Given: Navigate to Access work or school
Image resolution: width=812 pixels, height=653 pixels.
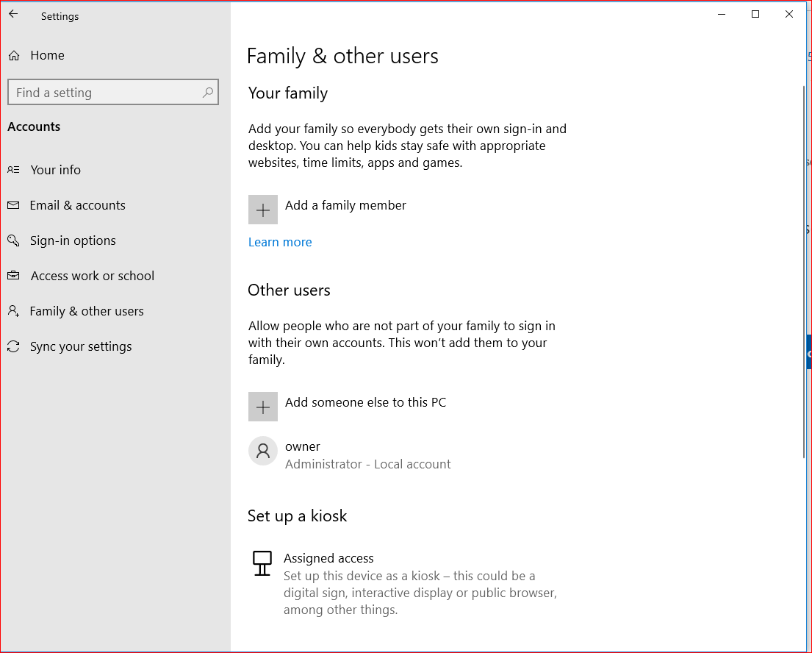Looking at the screenshot, I should (x=92, y=276).
